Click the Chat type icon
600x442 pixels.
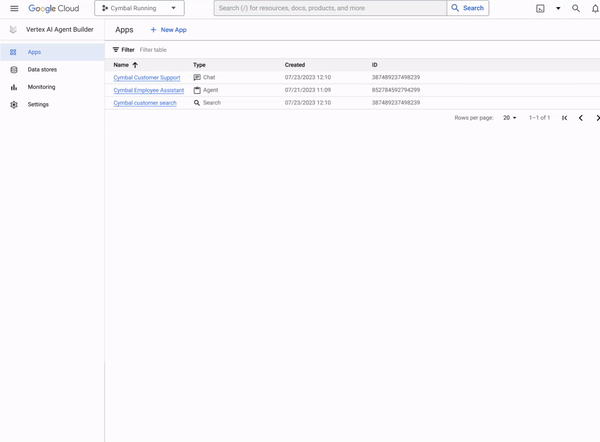[197, 77]
